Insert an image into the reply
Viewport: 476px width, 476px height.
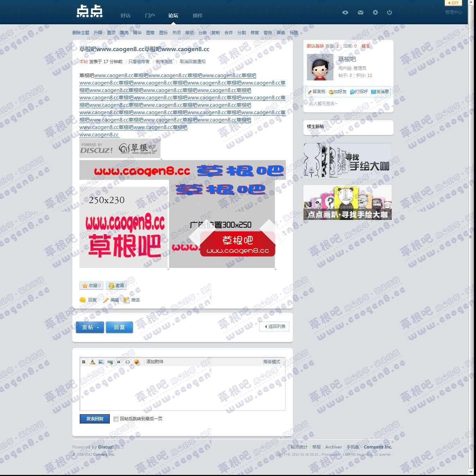(101, 362)
